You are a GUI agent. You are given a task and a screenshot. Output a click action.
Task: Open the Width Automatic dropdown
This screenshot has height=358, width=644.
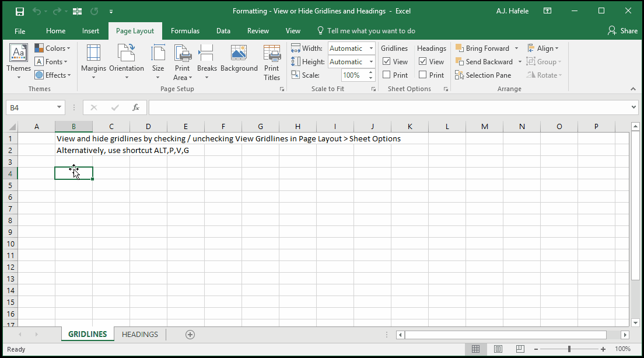point(371,48)
